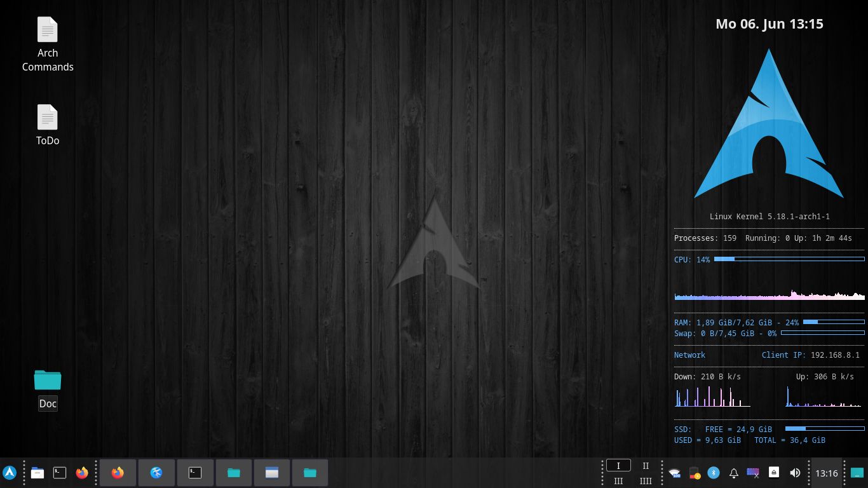Activate the last teal folder task in taskbar
This screenshot has width=868, height=488.
(310, 473)
